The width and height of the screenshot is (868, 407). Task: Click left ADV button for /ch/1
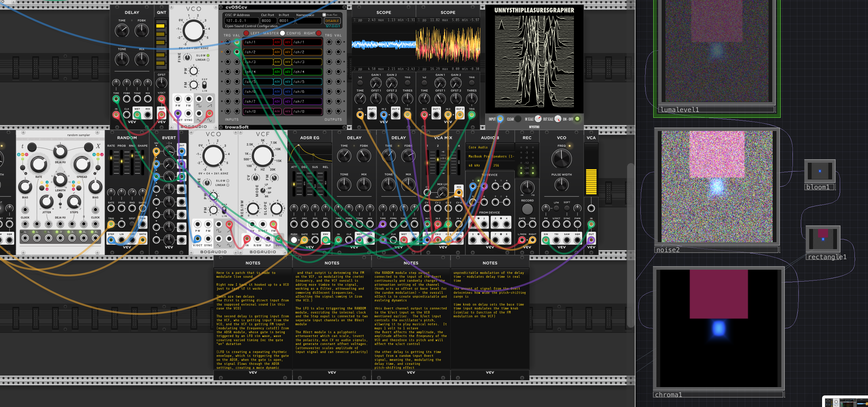(277, 42)
